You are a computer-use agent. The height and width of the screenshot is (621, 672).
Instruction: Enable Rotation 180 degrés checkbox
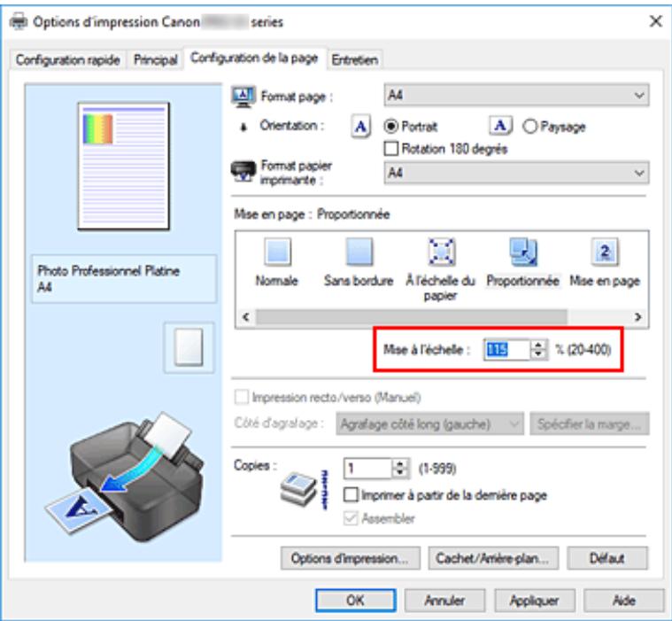coord(390,149)
